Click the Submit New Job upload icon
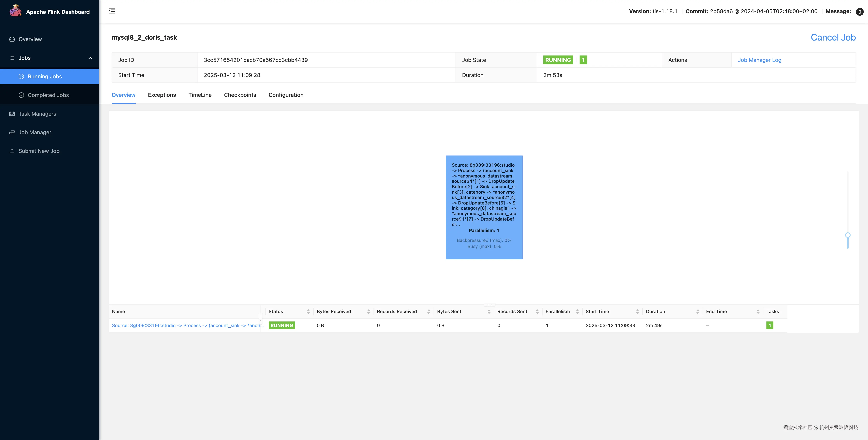 [12, 151]
